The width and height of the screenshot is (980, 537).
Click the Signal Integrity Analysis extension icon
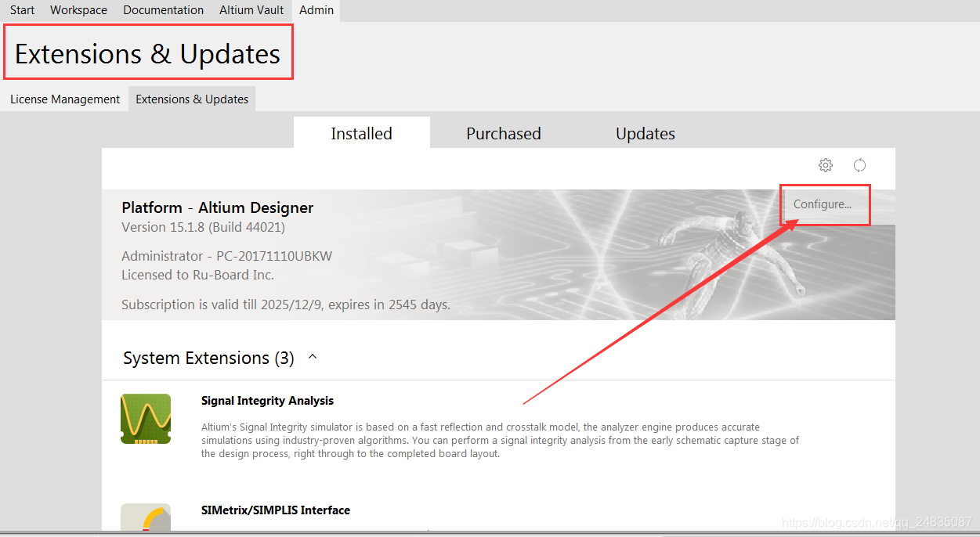(146, 419)
